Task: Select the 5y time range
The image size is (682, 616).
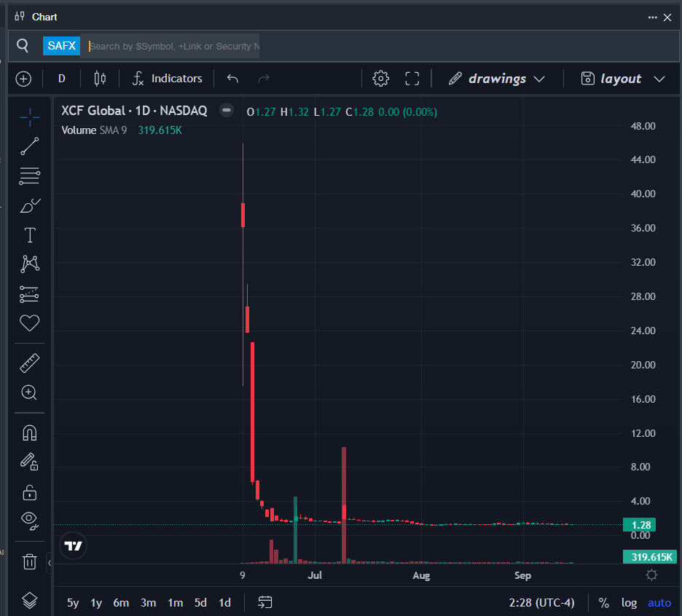Action: [x=73, y=602]
